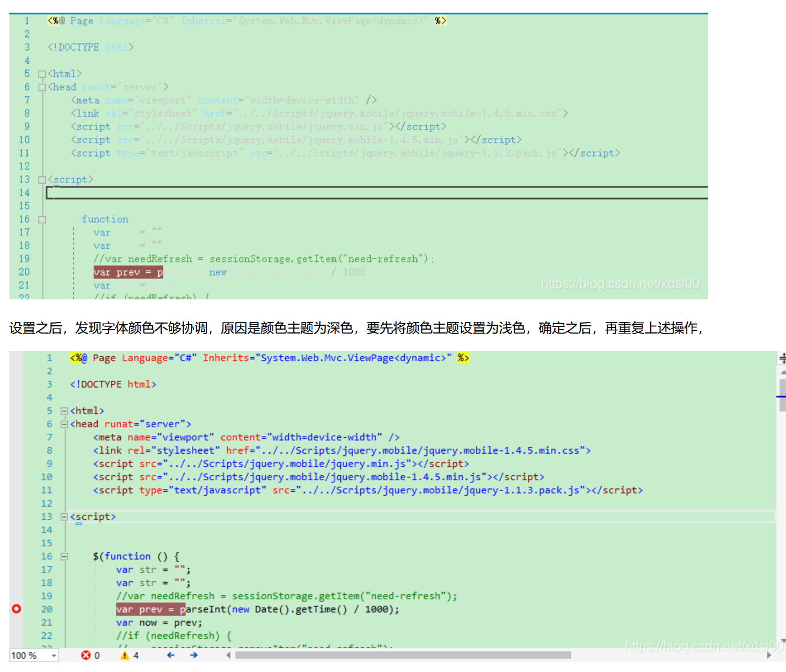Image resolution: width=786 pixels, height=672 pixels.
Task: Navigate forward with the right blue arrow
Action: coord(194,655)
